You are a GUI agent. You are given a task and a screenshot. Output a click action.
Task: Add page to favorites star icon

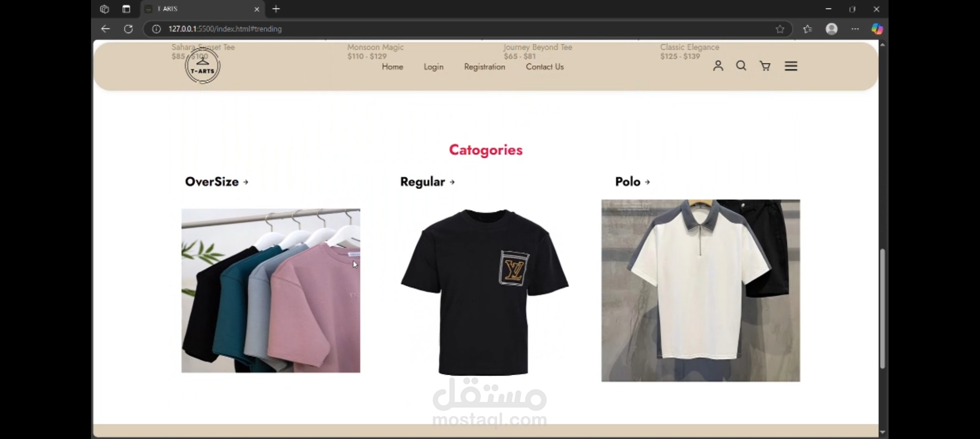click(x=780, y=29)
